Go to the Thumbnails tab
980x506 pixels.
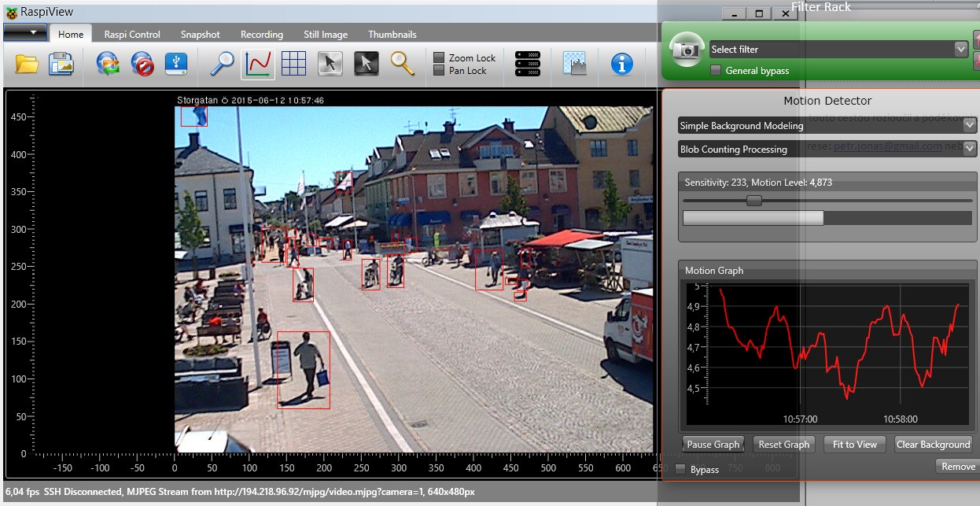coord(392,35)
